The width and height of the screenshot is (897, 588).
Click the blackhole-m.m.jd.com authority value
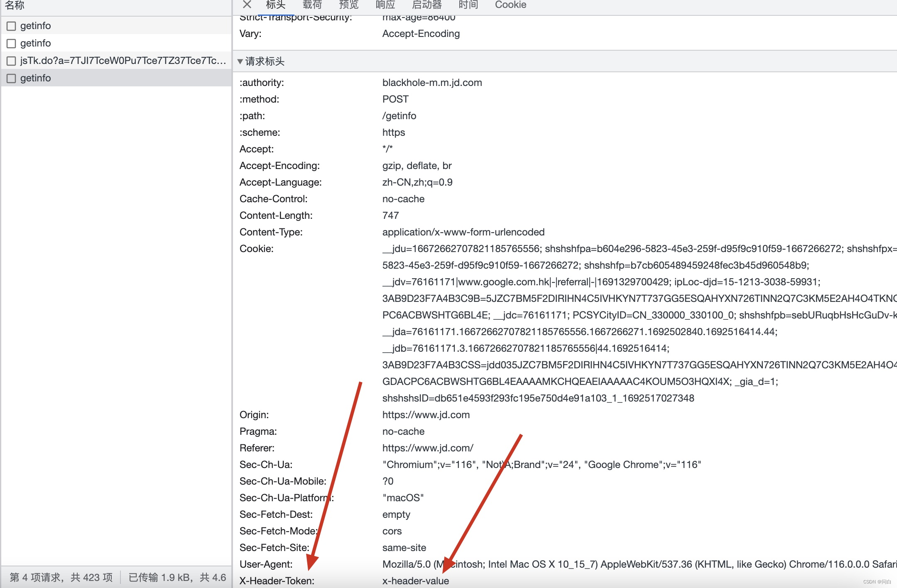(432, 83)
